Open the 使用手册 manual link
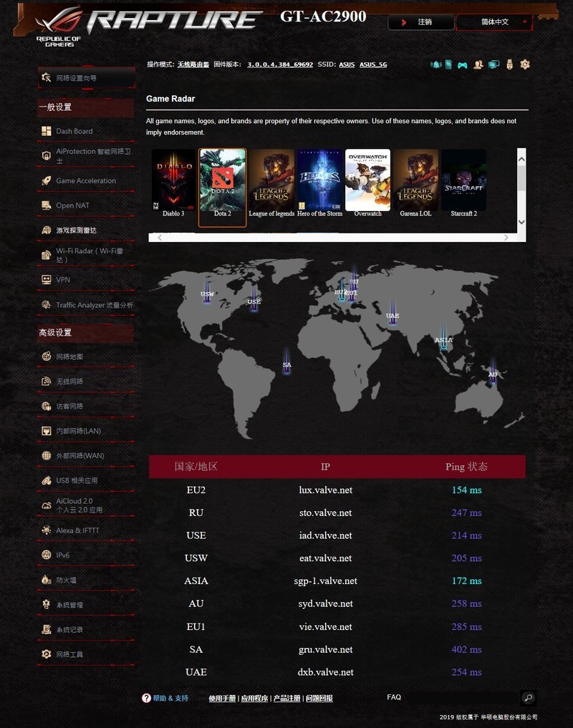The height and width of the screenshot is (728, 573). pos(222,698)
